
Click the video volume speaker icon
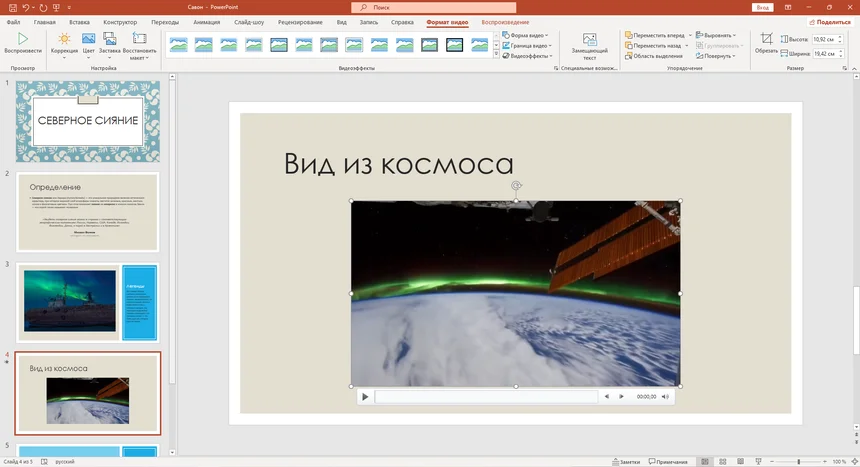point(665,396)
